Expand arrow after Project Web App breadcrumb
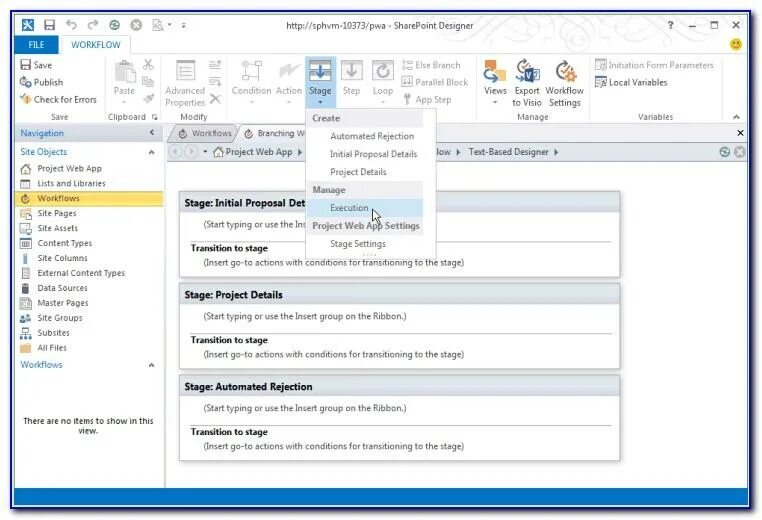Viewport: 762px width, 520px height. 300,152
